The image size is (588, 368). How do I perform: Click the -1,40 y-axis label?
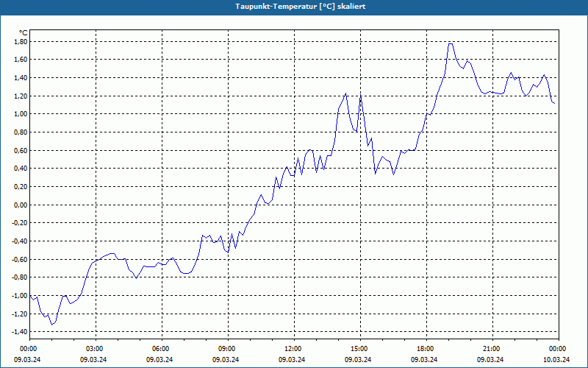20,332
